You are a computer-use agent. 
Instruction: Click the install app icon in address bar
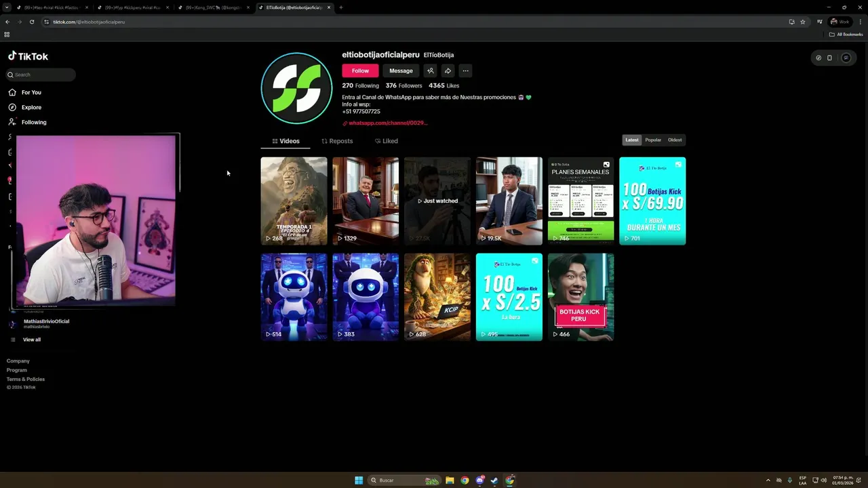791,22
